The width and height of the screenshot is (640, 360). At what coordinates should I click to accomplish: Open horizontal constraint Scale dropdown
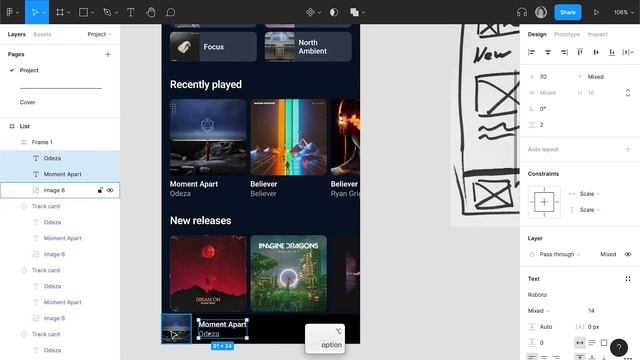[x=589, y=194]
